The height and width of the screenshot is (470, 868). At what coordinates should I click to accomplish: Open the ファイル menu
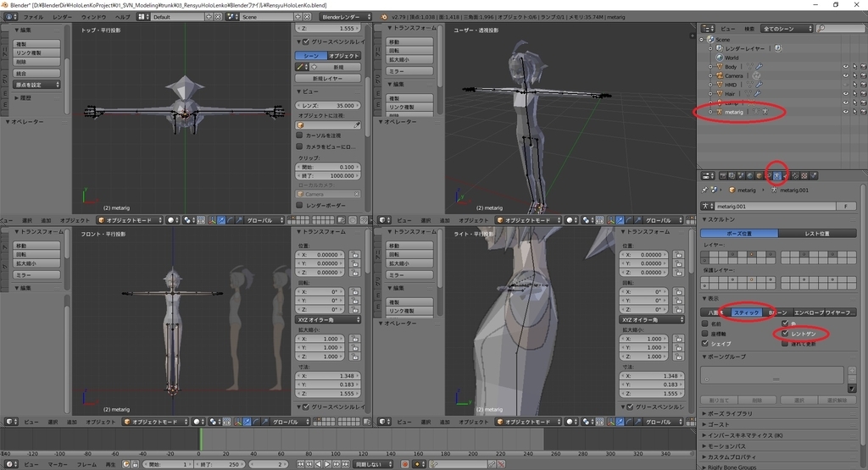click(x=33, y=17)
